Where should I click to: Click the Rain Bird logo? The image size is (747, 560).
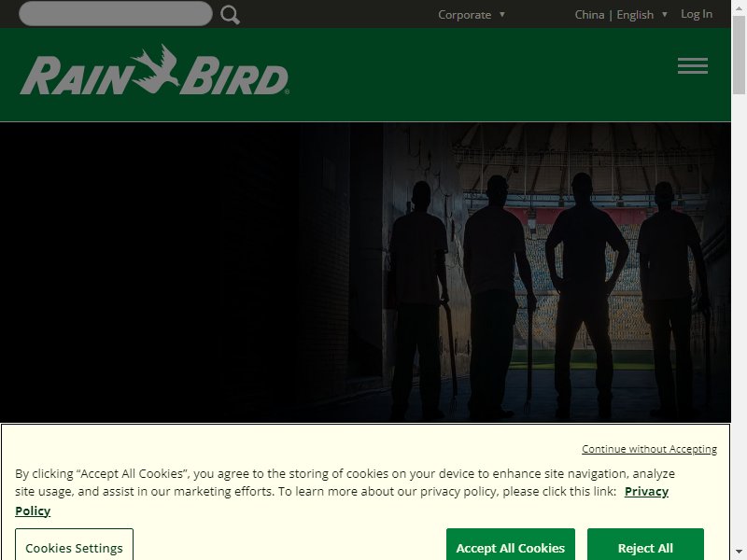(154, 70)
